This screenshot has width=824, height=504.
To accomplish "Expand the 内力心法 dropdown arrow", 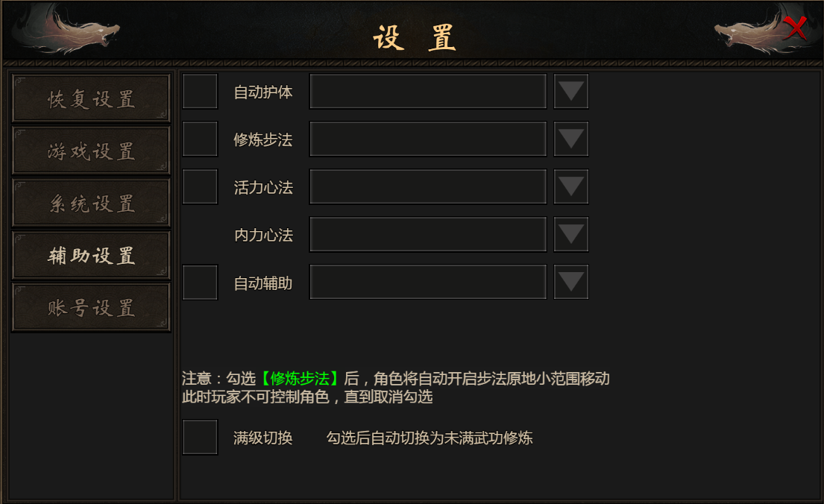I will [570, 234].
